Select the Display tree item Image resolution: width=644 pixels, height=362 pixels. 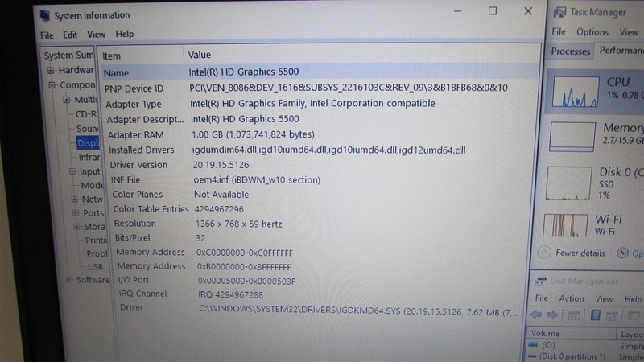pyautogui.click(x=88, y=143)
